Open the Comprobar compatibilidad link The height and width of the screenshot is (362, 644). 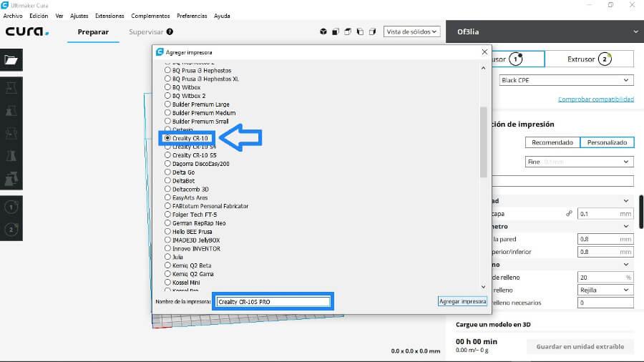[596, 99]
